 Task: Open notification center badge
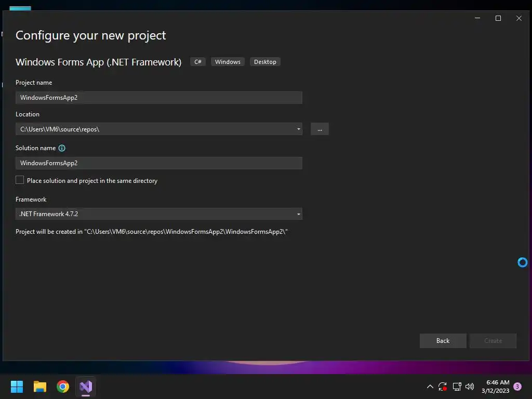[x=517, y=387]
